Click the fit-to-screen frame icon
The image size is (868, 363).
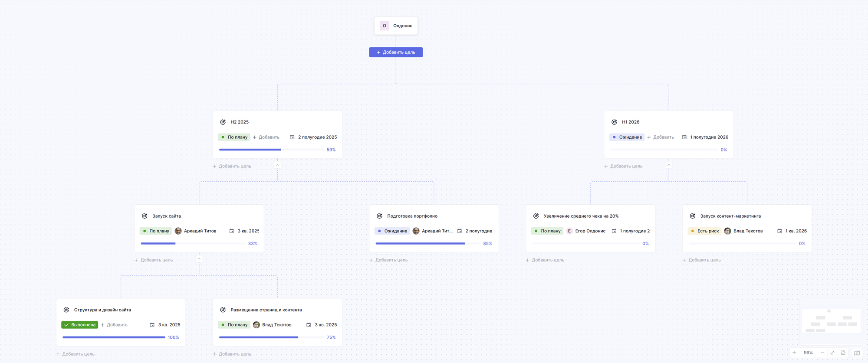843,353
